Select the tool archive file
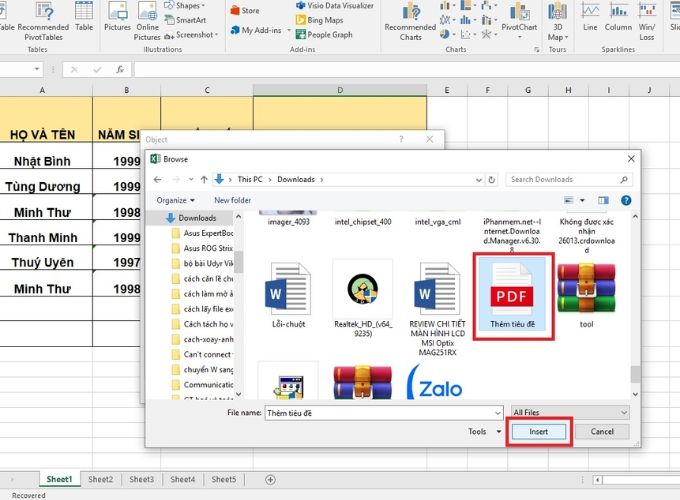The width and height of the screenshot is (680, 500). pos(586,295)
